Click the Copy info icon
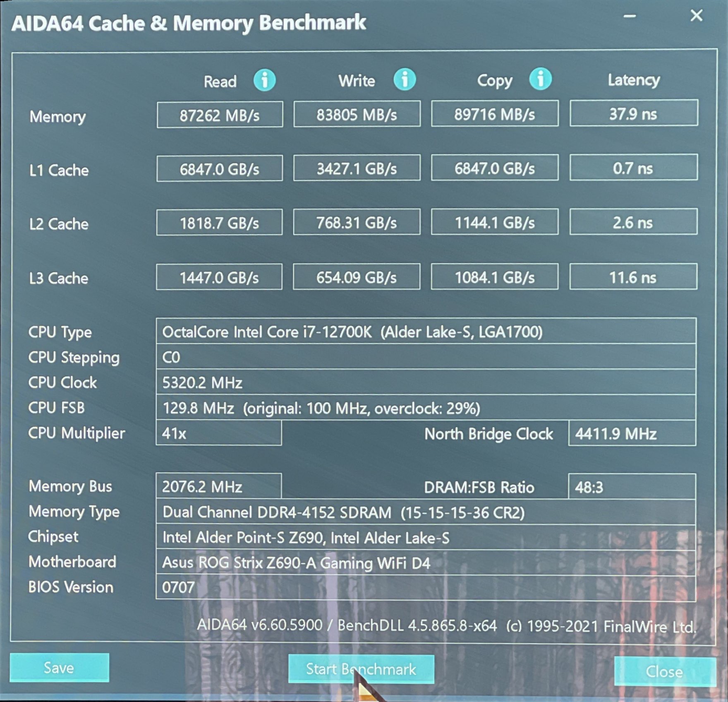Screen dimensions: 728x702 [540, 79]
